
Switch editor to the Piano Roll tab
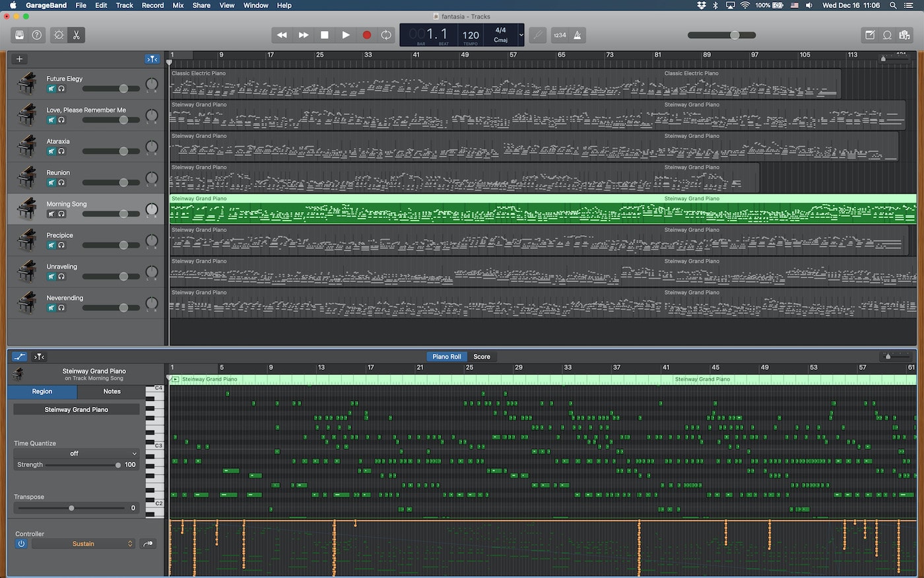point(447,357)
